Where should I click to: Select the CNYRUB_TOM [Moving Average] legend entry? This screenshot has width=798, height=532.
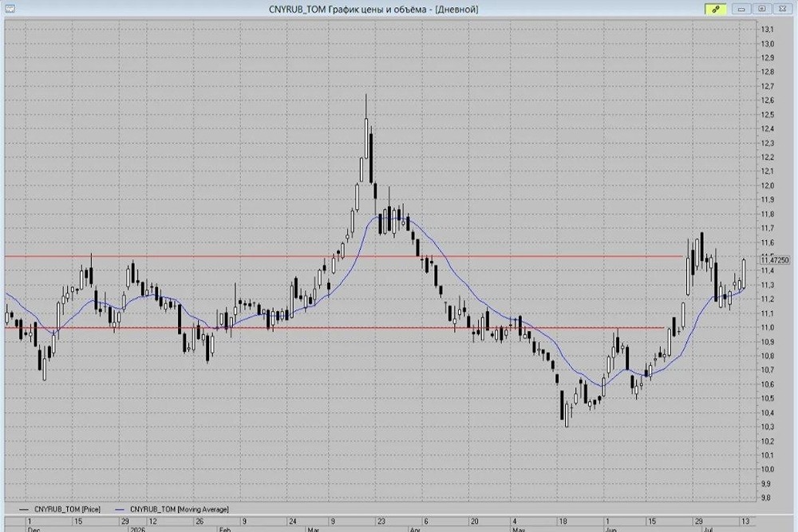point(172,509)
